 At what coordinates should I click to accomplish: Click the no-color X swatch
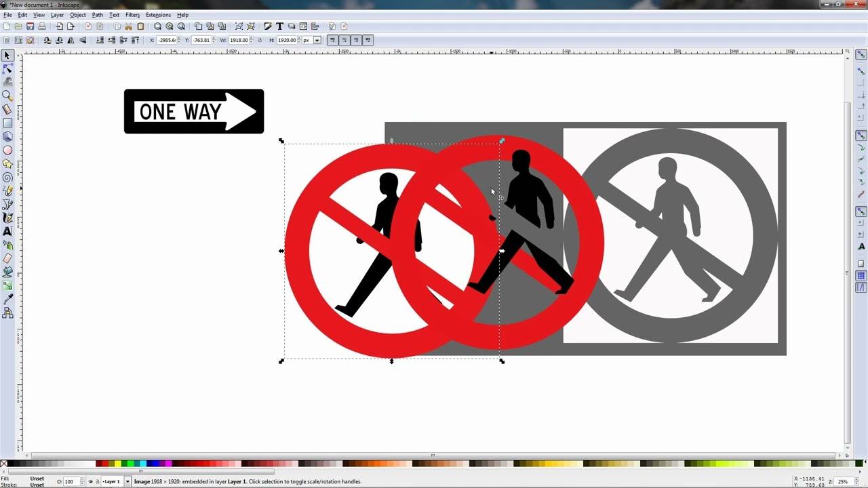[x=4, y=464]
